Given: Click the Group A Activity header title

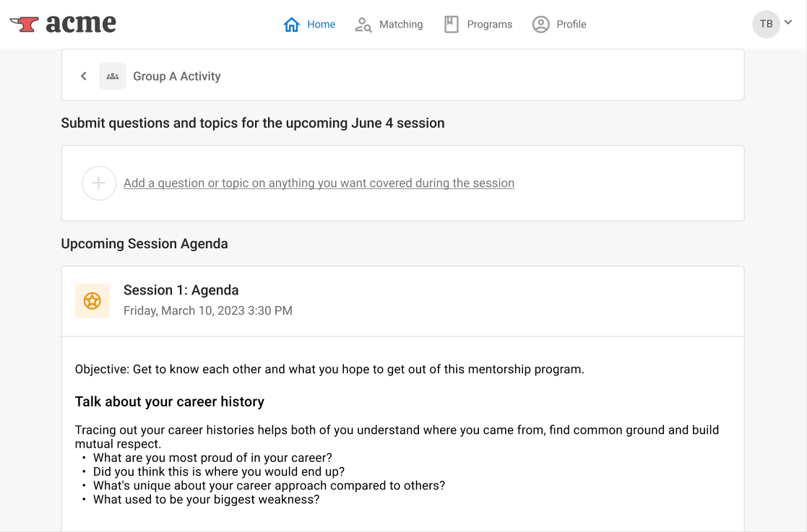Looking at the screenshot, I should pyautogui.click(x=177, y=76).
